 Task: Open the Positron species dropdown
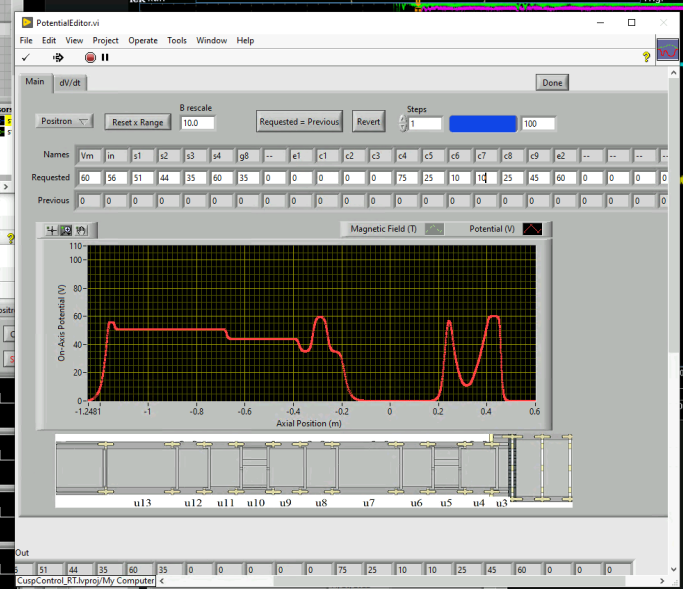[x=65, y=121]
